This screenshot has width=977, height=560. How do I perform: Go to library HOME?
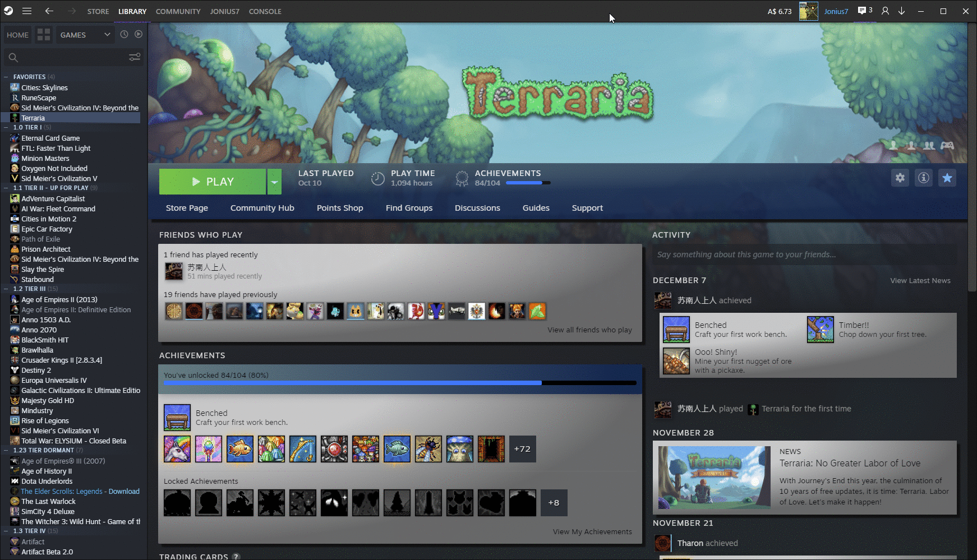[x=17, y=35]
